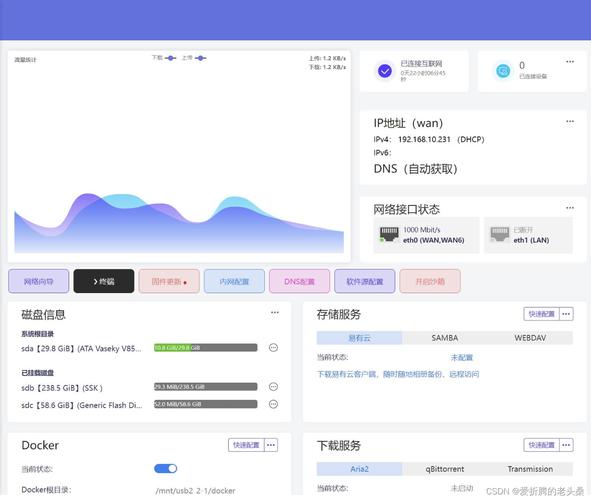Click the eth0 (WAN,WAN6) port icon
The width and height of the screenshot is (591, 500).
[x=389, y=234]
